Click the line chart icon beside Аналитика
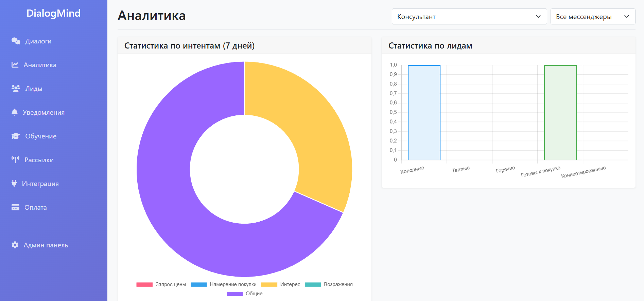Image resolution: width=644 pixels, height=301 pixels. tap(15, 65)
